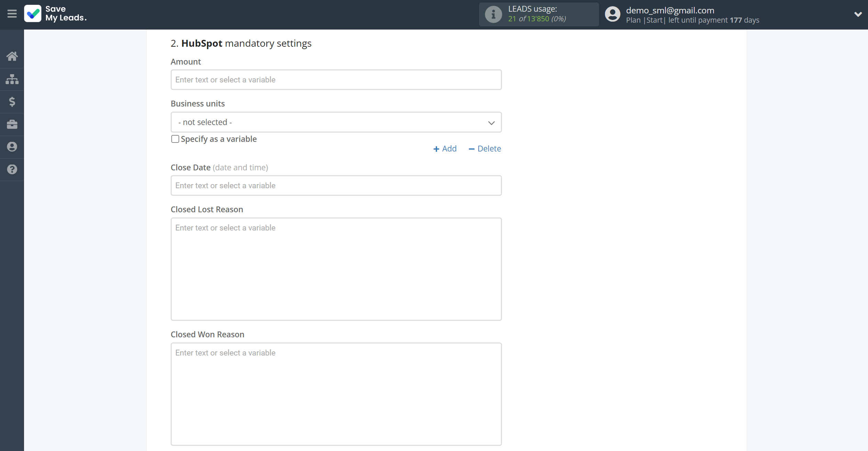The width and height of the screenshot is (868, 451).
Task: Focus the Close Date input field
Action: tap(336, 185)
